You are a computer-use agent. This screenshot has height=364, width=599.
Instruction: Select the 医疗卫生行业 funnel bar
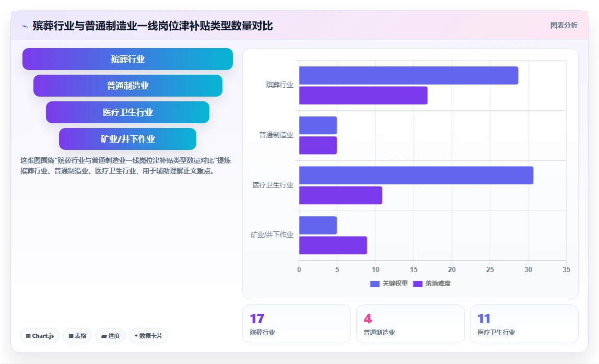pyautogui.click(x=127, y=112)
